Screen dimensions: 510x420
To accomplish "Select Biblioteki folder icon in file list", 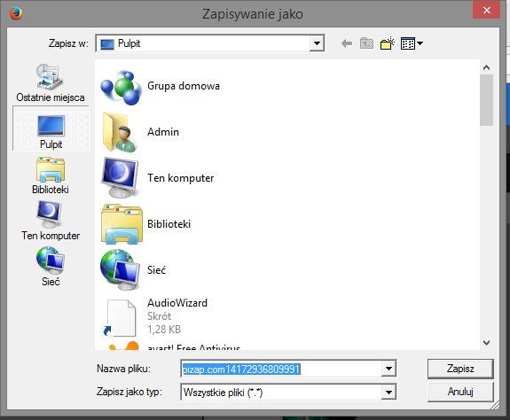I will [122, 224].
